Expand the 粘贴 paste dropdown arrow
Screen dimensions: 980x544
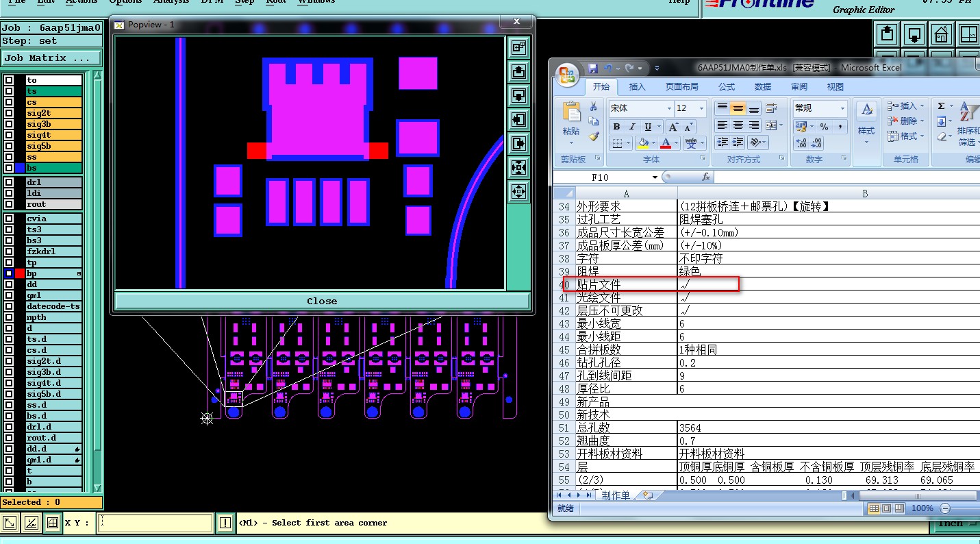[571, 143]
